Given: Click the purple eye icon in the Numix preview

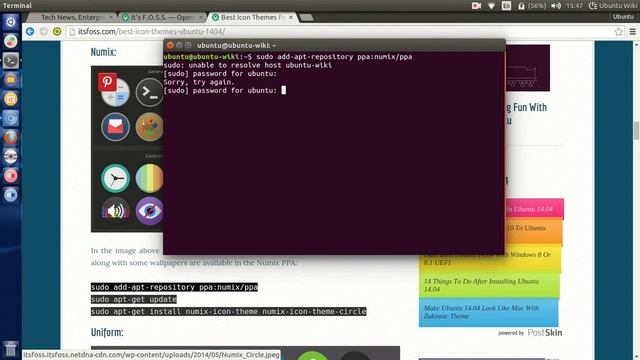Looking at the screenshot, I should (149, 211).
